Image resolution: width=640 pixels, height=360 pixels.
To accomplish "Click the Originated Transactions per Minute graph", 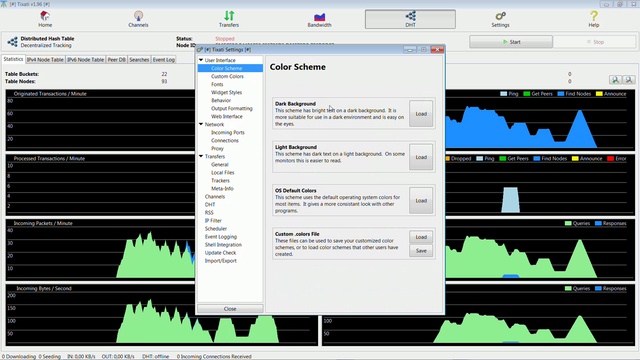I will [100, 120].
